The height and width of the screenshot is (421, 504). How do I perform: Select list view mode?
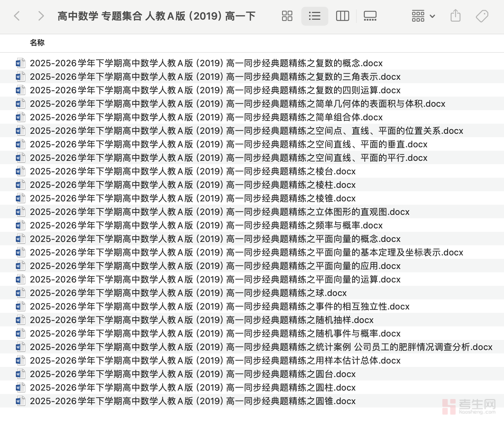[314, 16]
